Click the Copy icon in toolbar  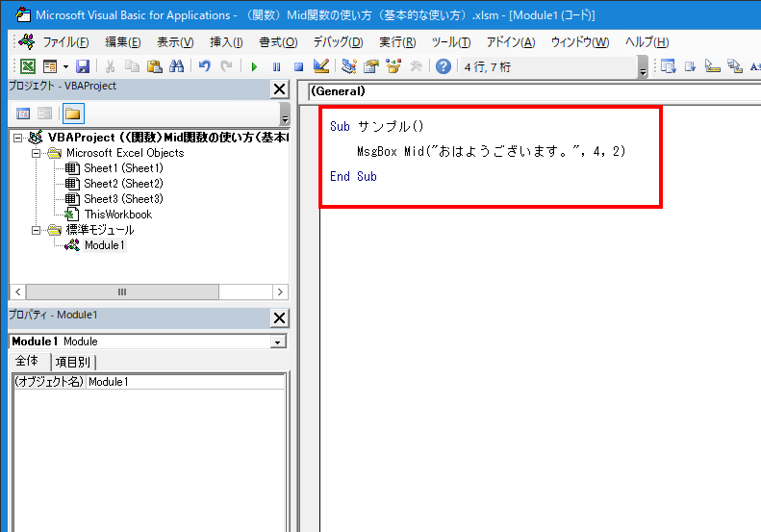coord(132,66)
